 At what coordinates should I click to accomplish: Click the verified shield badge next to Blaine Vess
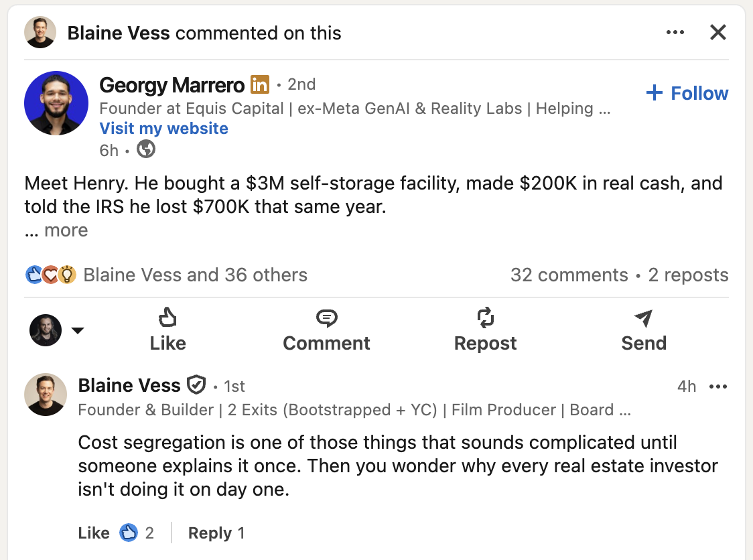pyautogui.click(x=196, y=385)
